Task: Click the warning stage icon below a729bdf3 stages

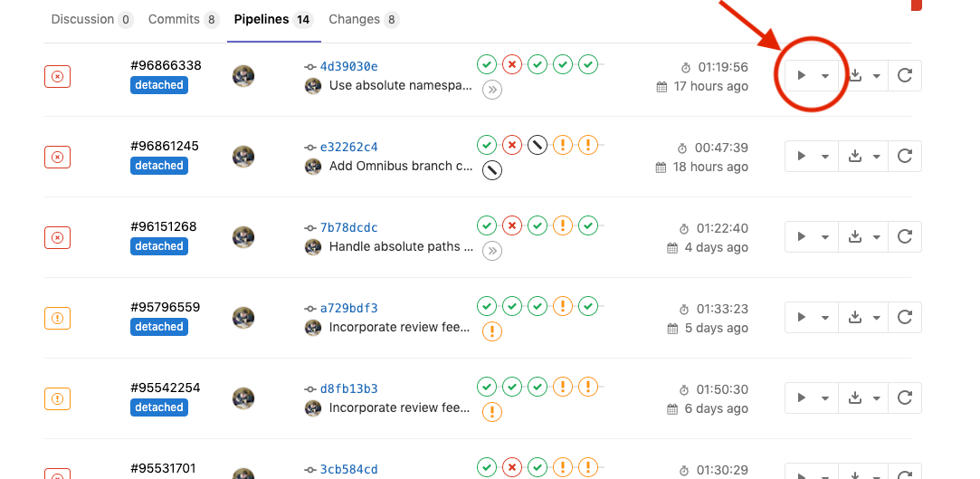Action: 491,331
